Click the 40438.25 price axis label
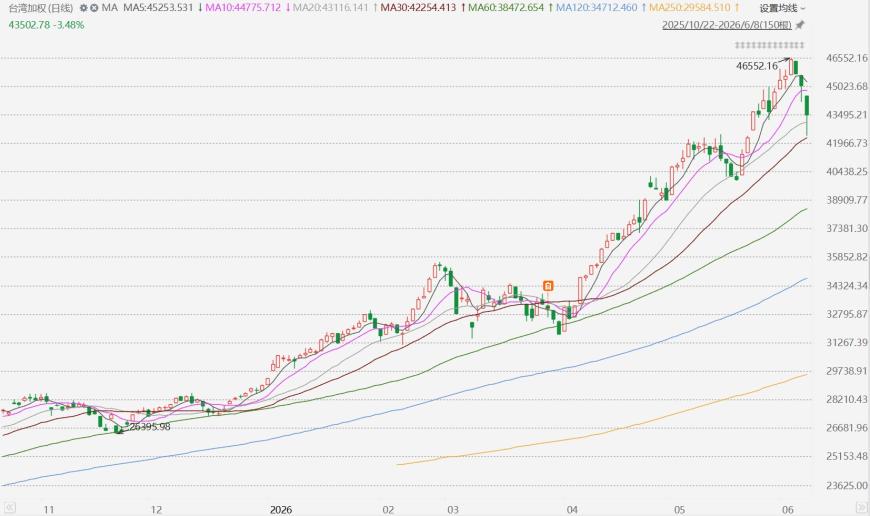This screenshot has height=516, width=870. pos(847,171)
